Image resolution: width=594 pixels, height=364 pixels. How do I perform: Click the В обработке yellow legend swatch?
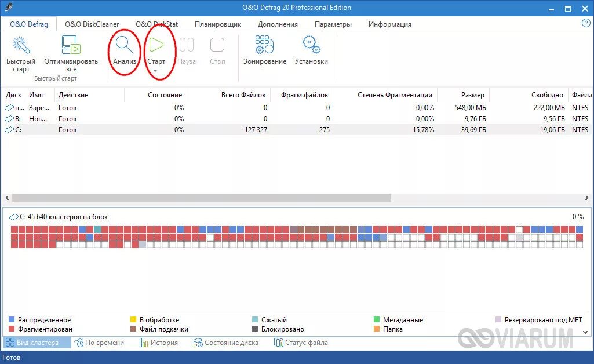tap(133, 320)
